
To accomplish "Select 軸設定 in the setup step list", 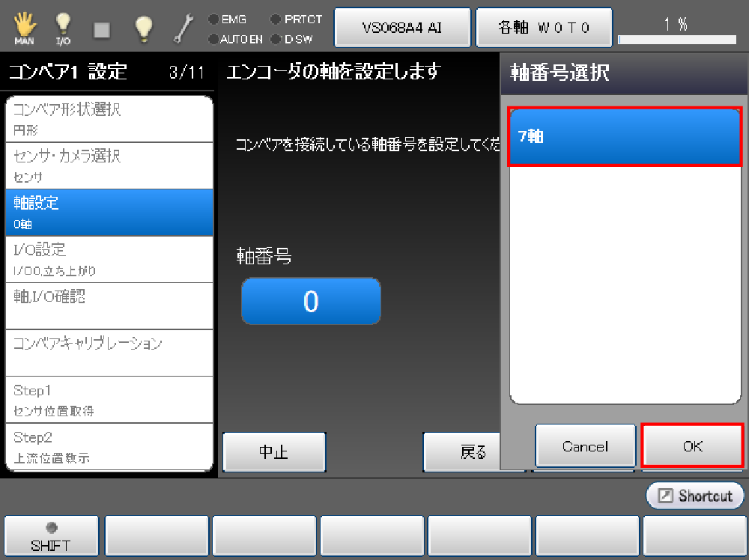I will click(109, 212).
